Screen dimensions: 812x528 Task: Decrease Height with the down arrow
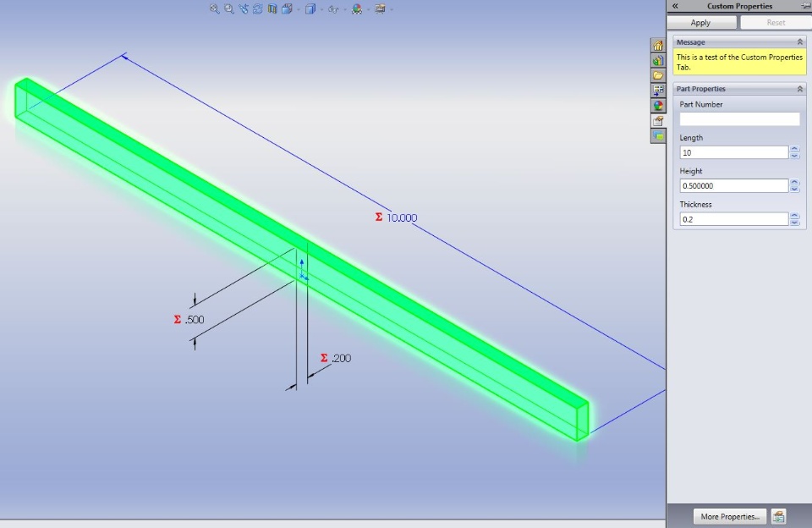click(x=794, y=190)
